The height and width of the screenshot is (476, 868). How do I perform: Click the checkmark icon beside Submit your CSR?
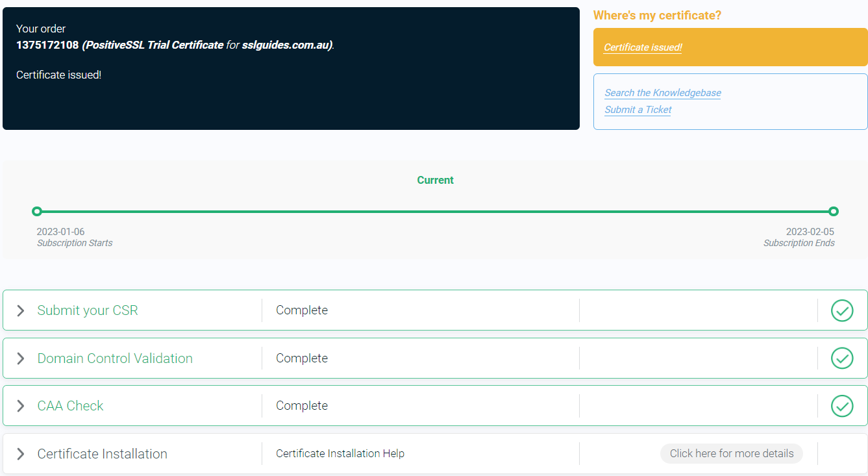click(x=842, y=310)
